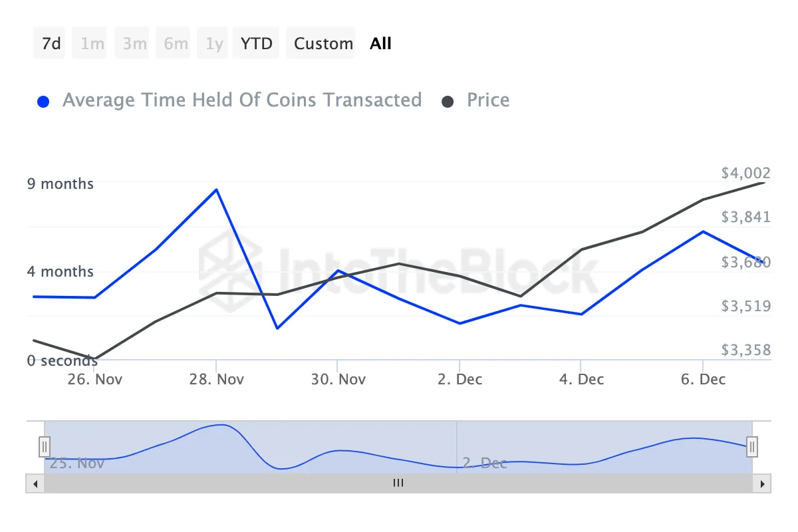Switch to the All time range tab

click(x=380, y=43)
